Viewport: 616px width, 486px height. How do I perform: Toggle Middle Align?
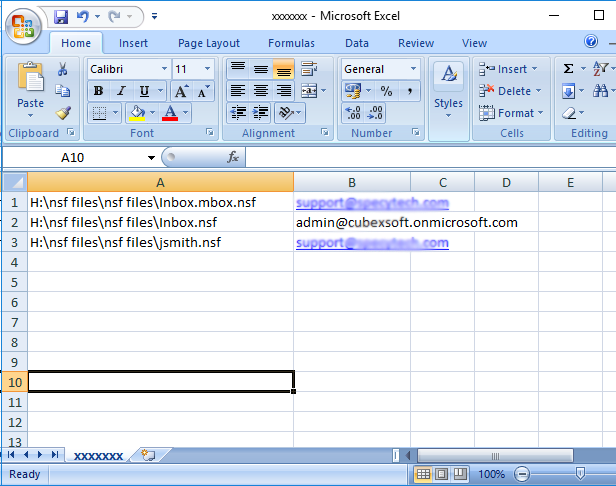[x=260, y=69]
